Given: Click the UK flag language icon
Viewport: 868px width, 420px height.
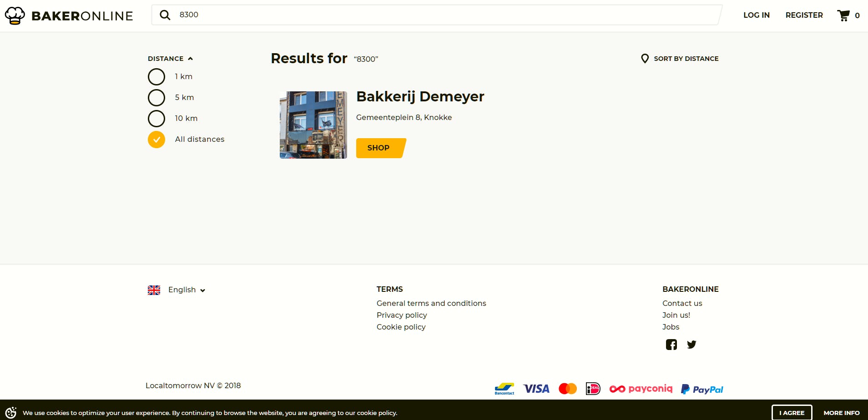Looking at the screenshot, I should point(154,290).
